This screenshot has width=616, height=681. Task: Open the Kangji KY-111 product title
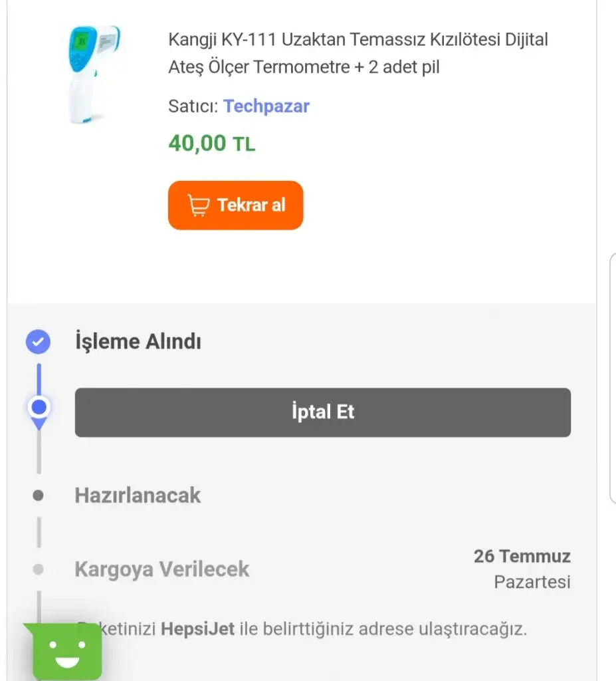pos(358,53)
